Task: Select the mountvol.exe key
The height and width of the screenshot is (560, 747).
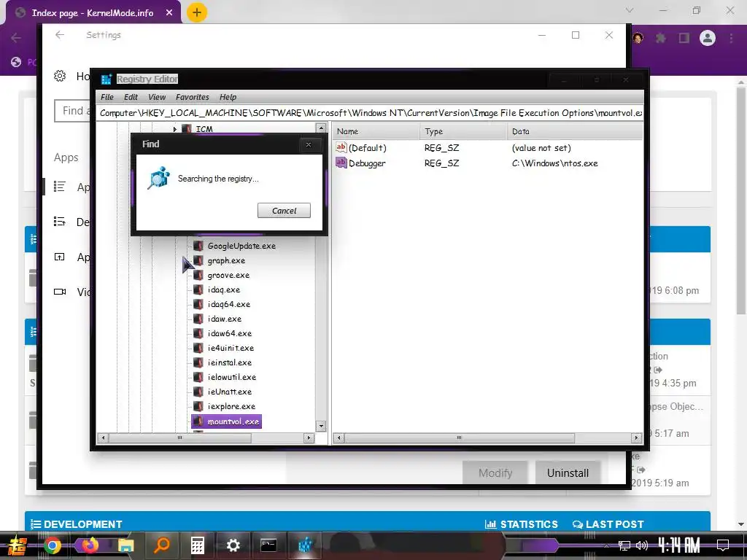Action: tap(233, 421)
